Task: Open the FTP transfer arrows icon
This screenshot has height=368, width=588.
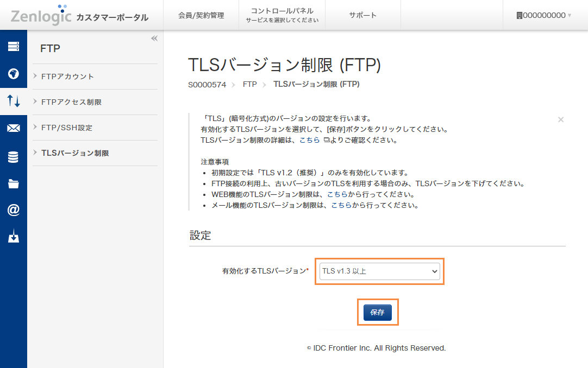Action: 13,101
